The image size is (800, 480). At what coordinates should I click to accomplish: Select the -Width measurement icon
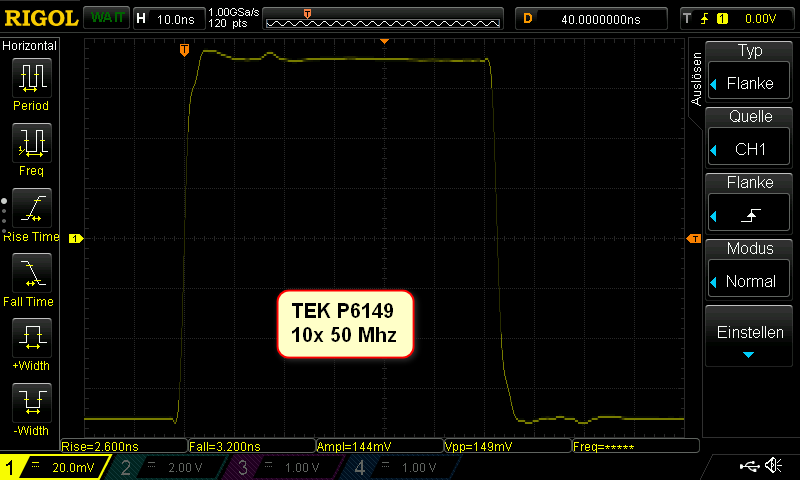point(32,402)
